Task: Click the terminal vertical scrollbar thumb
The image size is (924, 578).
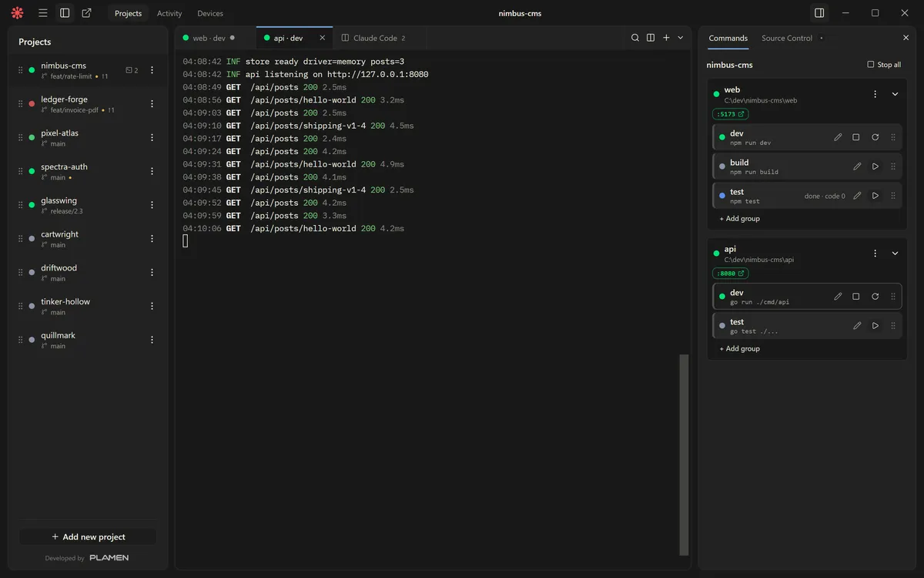Action: pyautogui.click(x=684, y=455)
